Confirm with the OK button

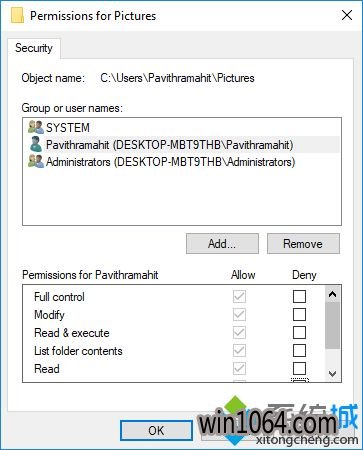[x=156, y=430]
